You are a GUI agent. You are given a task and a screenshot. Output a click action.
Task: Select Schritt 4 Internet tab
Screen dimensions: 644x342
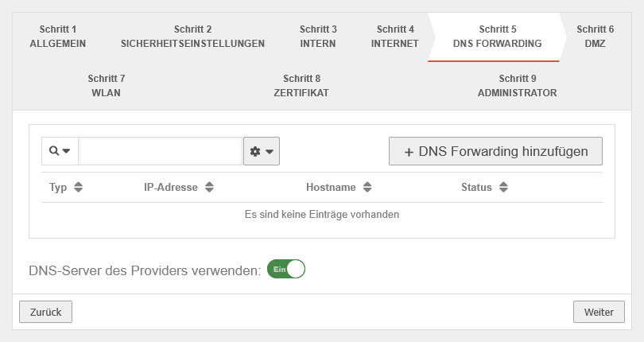[x=395, y=37]
